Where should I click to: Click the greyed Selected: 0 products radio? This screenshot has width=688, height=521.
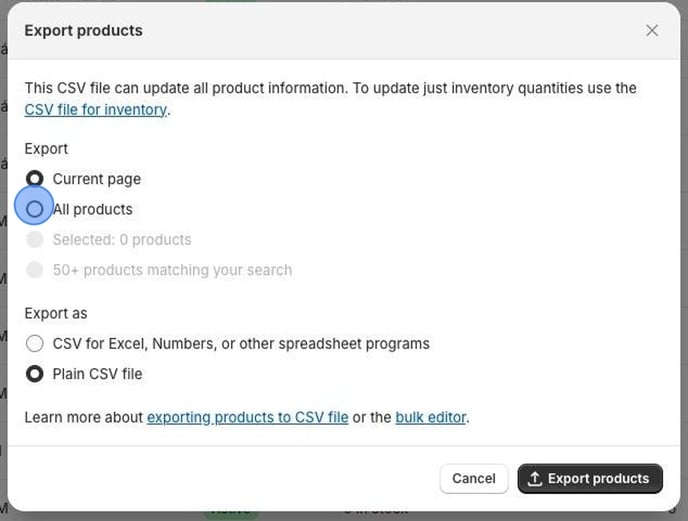[35, 240]
